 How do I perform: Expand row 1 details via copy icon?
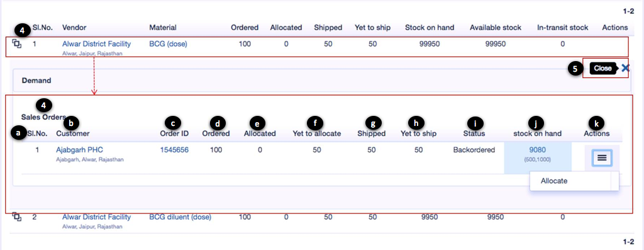[16, 43]
